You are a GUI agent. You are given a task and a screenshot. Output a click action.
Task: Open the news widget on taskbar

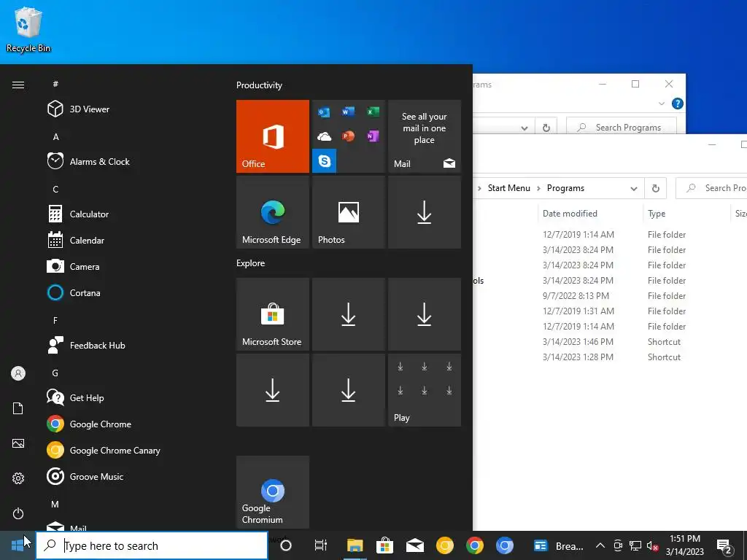click(x=558, y=545)
